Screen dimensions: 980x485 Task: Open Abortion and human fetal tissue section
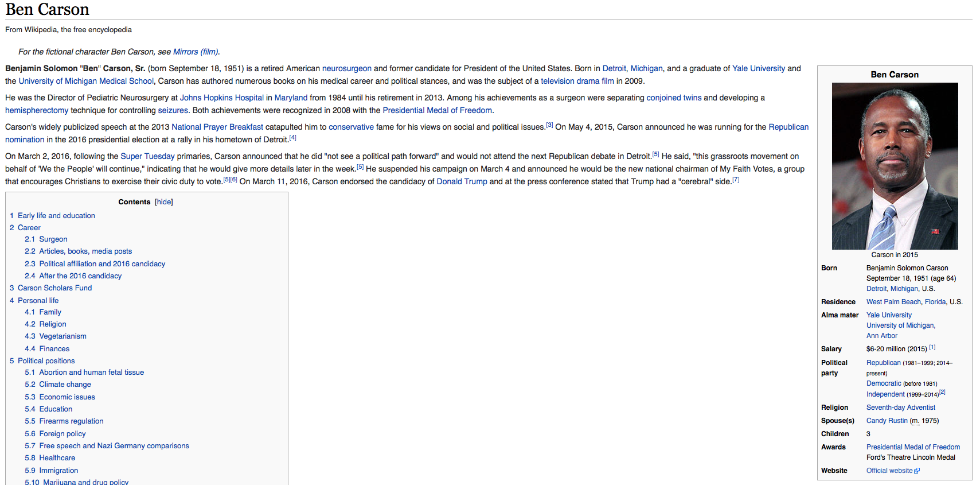(92, 373)
